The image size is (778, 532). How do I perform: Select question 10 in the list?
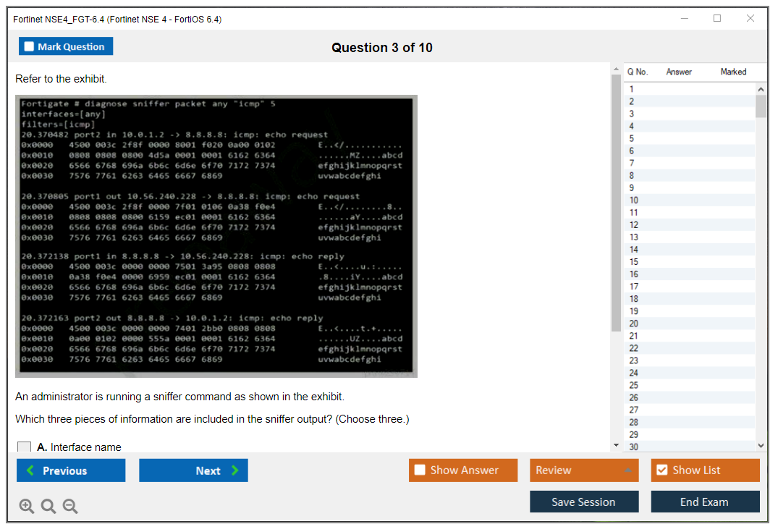(634, 200)
